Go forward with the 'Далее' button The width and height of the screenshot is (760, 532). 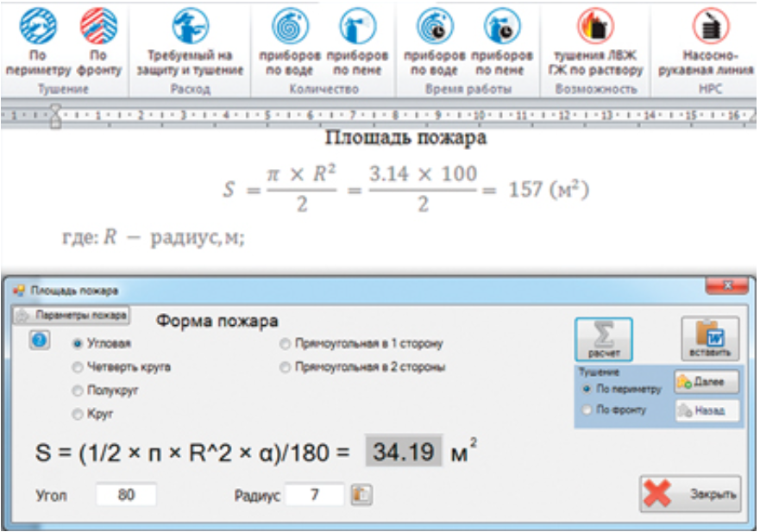point(707,382)
